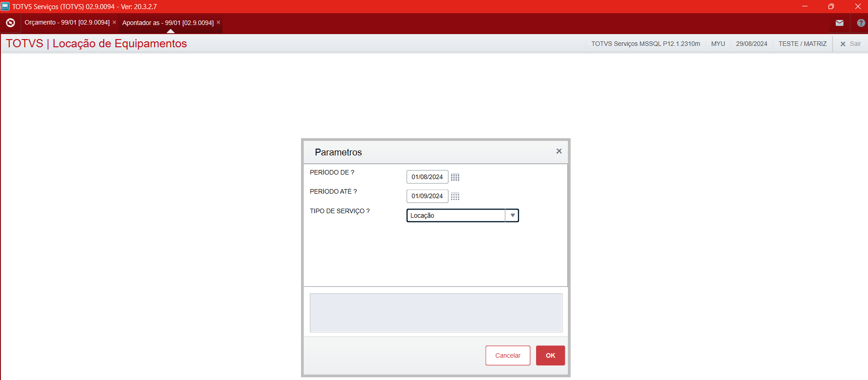Click the TOTVS app icon in title bar

pos(5,6)
